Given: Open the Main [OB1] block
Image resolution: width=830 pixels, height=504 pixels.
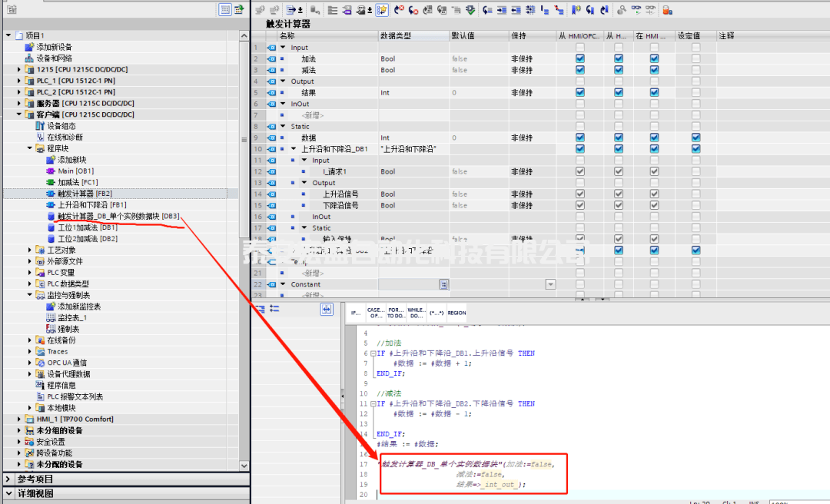Looking at the screenshot, I should pos(75,171).
